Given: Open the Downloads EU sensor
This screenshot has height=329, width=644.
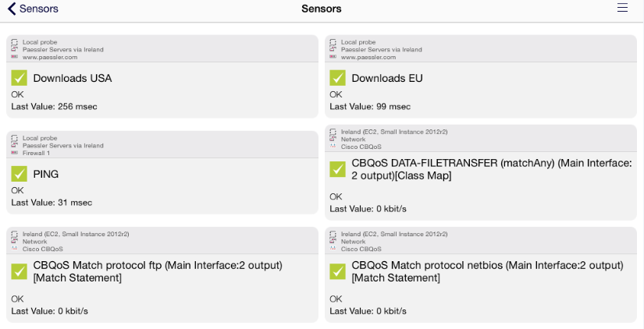Looking at the screenshot, I should 387,79.
